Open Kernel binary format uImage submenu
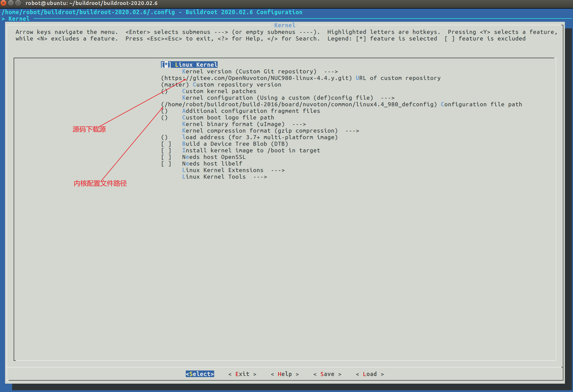Screen dimensions: 573x392 pos(244,124)
